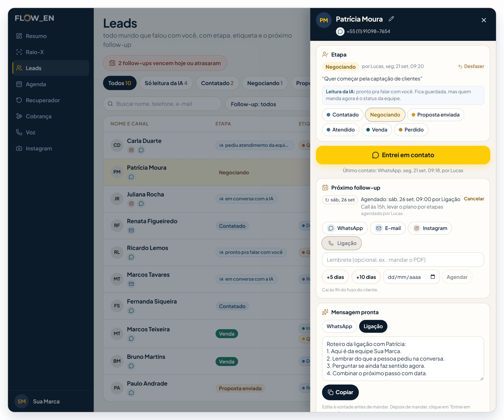Click Juliana Rocha's Instagram channel icon
The height and width of the screenshot is (420, 504).
pyautogui.click(x=131, y=204)
